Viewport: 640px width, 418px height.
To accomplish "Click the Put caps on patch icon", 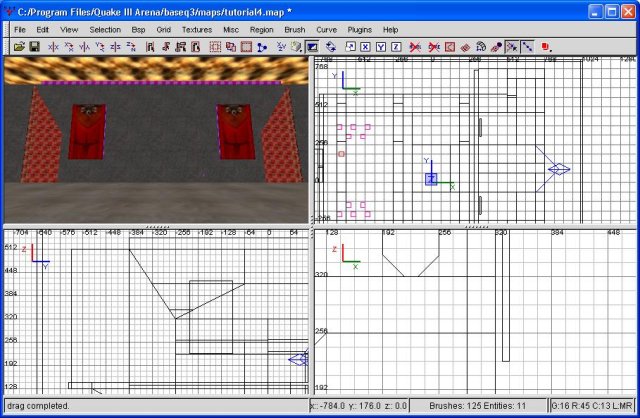I will [x=496, y=47].
